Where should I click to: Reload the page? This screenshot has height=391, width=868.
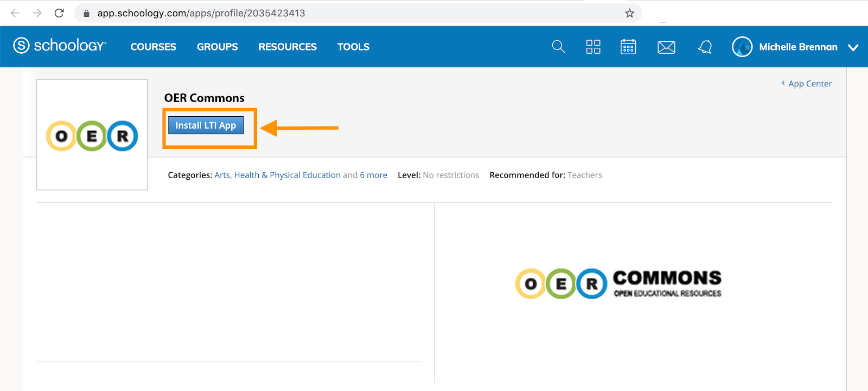59,13
